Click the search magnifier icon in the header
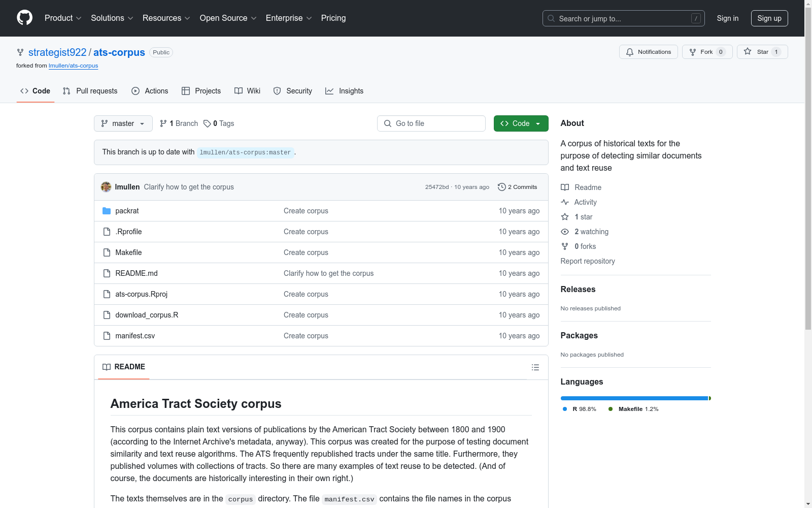 point(551,18)
